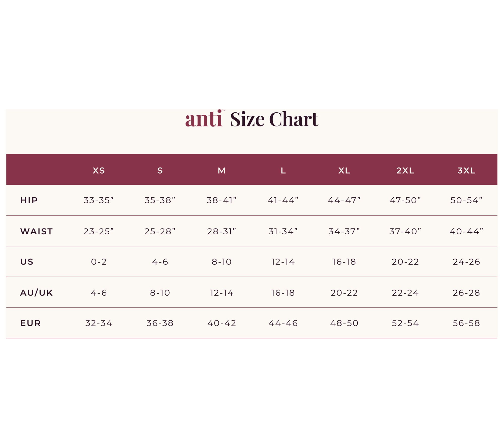Screen dimensions: 504x448
Task: Select the 25-28" waist cell
Action: click(160, 231)
